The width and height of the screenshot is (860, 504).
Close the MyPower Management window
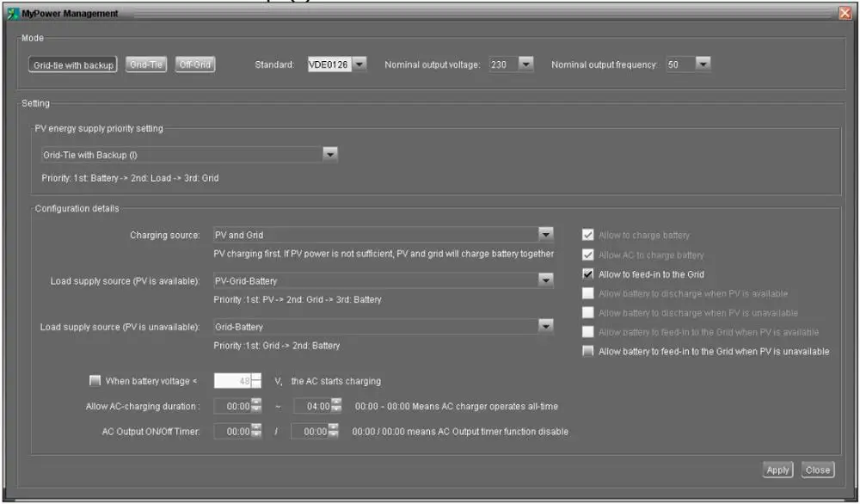845,13
